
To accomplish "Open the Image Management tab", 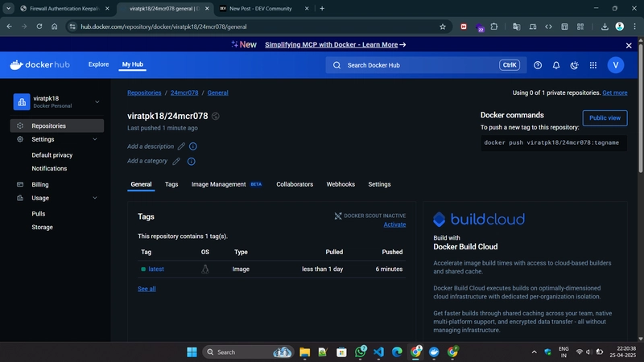I will (226, 184).
